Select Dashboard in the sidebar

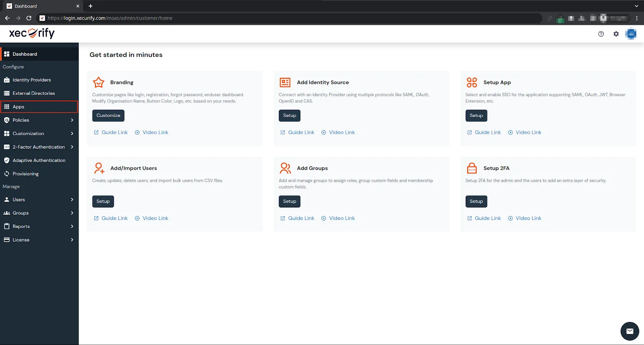pyautogui.click(x=39, y=54)
